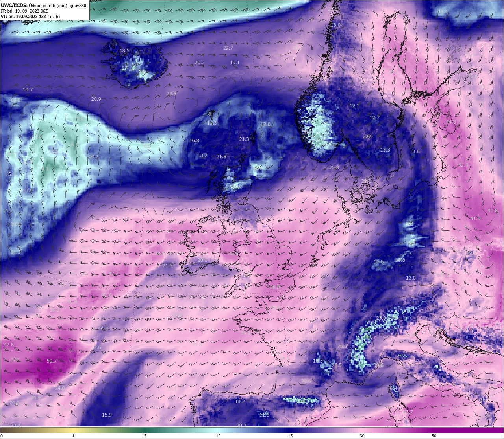Click the 50.7 value label
Image resolution: width=504 pixels, height=439 pixels.
click(52, 361)
